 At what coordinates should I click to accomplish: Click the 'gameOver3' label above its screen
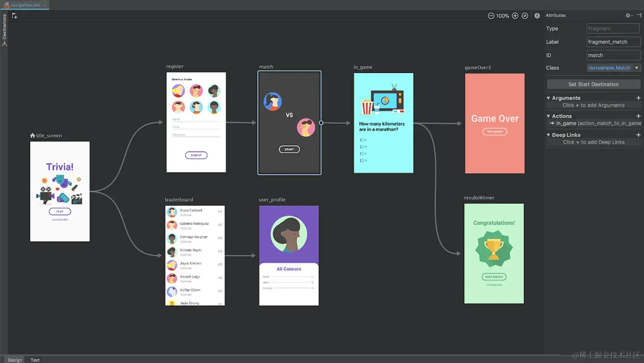pyautogui.click(x=478, y=67)
